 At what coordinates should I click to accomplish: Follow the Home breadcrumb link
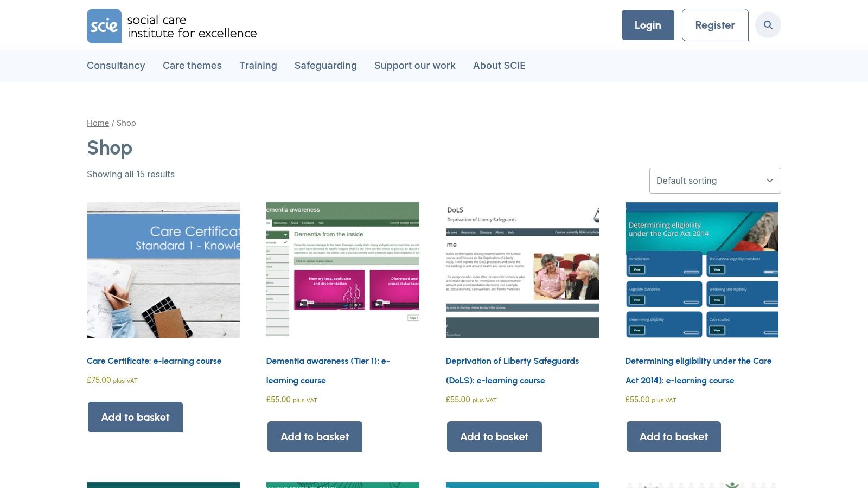(98, 123)
